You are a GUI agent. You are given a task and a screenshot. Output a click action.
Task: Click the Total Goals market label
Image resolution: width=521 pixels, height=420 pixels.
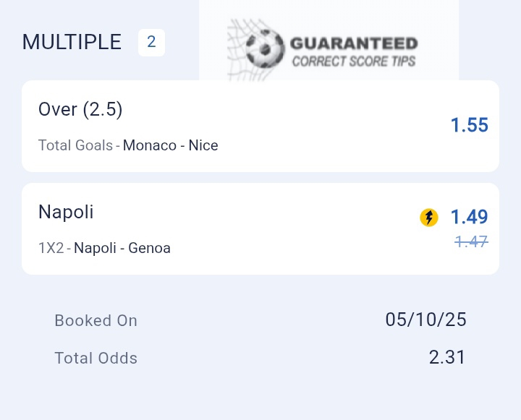pyautogui.click(x=75, y=145)
